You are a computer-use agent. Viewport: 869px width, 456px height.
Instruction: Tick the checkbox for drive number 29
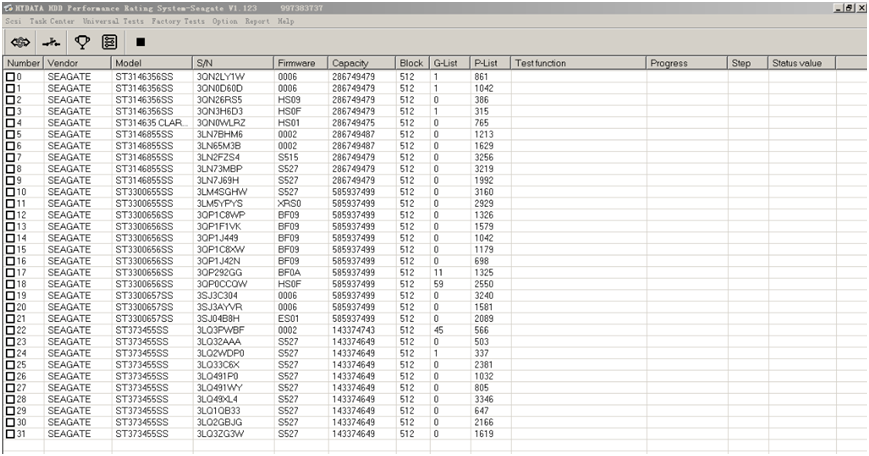point(10,411)
